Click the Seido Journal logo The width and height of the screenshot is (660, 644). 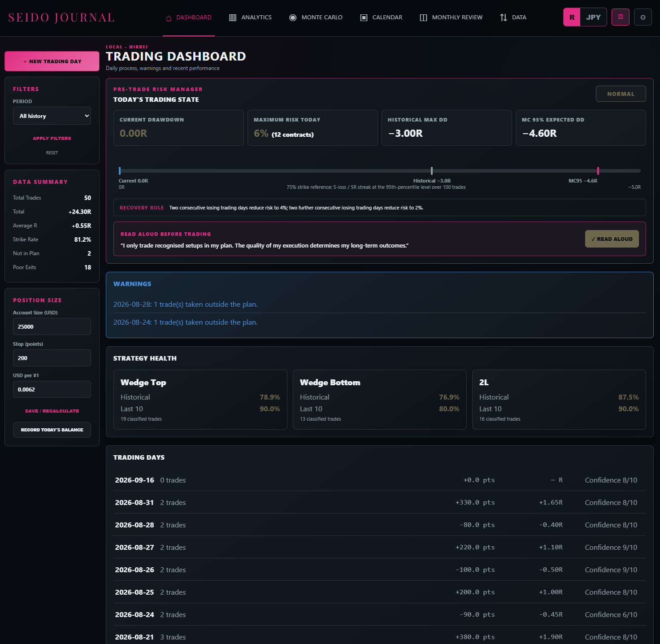coord(61,17)
